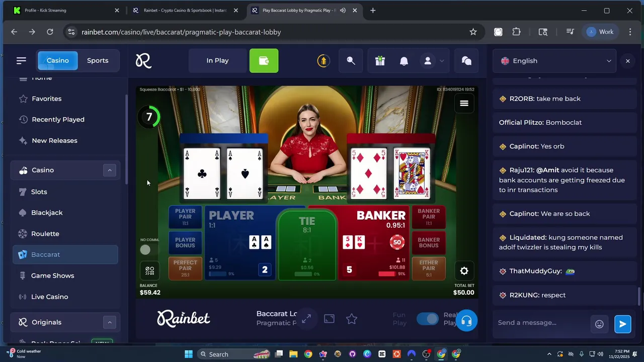
Task: Click the gold rank-up coin icon
Action: [323, 61]
